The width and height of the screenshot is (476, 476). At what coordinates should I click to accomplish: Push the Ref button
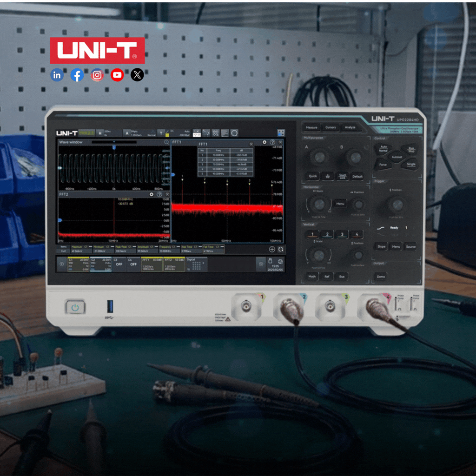[327, 277]
